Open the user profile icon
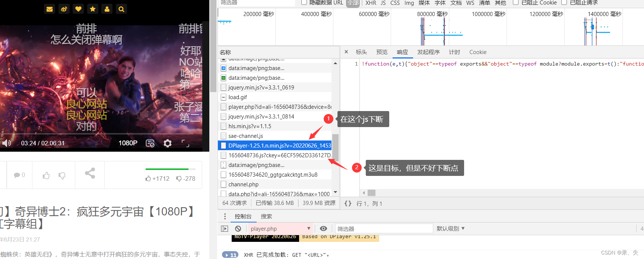Image resolution: width=644 pixels, height=259 pixels. [x=107, y=9]
